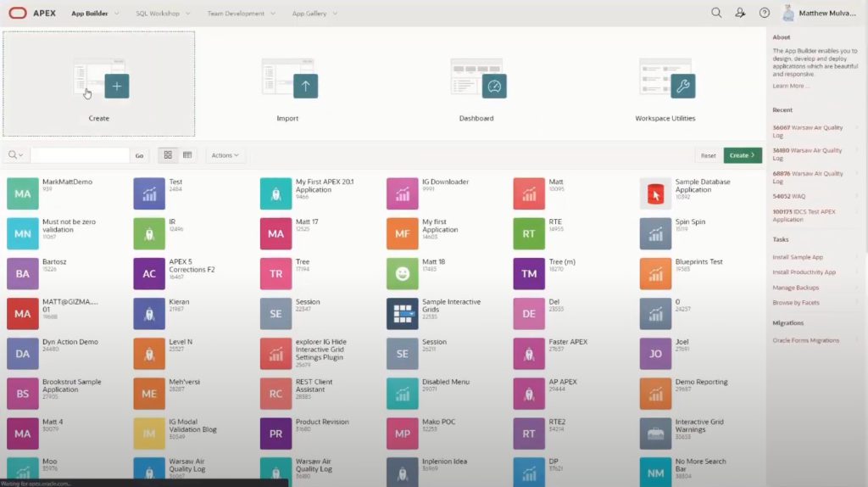The width and height of the screenshot is (868, 487).
Task: Open App Builder tab
Action: pyautogui.click(x=89, y=14)
